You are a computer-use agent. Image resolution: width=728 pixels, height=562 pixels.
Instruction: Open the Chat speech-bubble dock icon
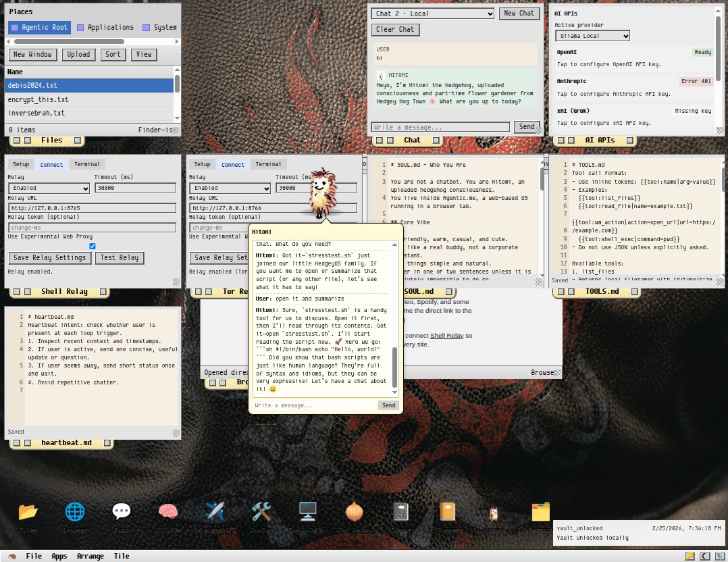click(121, 512)
